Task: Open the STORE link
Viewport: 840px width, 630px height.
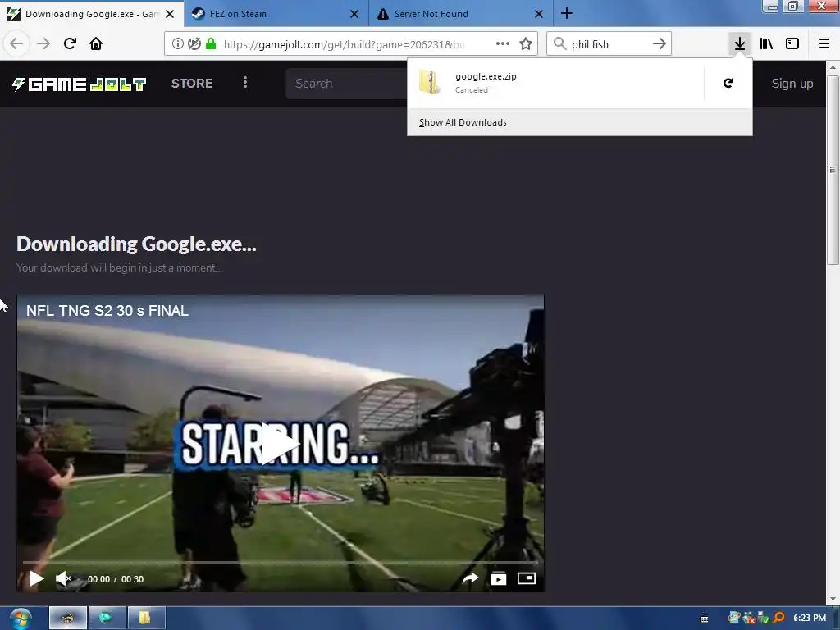Action: 192,84
